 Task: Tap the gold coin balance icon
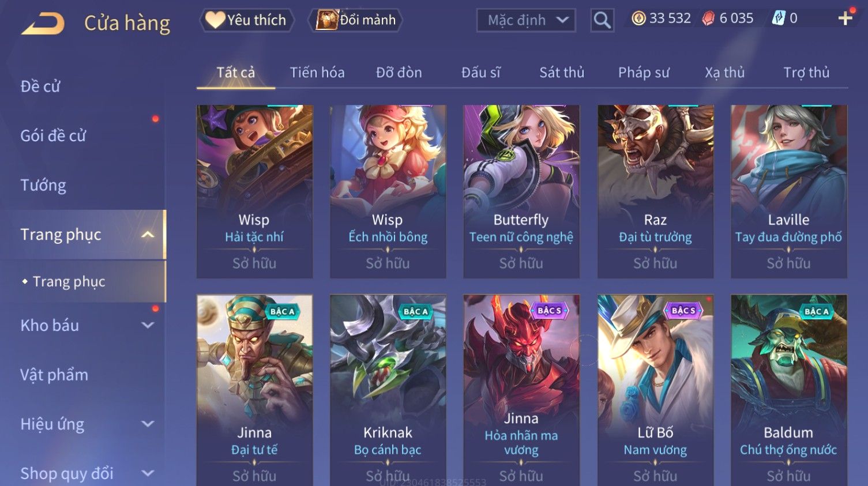click(638, 18)
